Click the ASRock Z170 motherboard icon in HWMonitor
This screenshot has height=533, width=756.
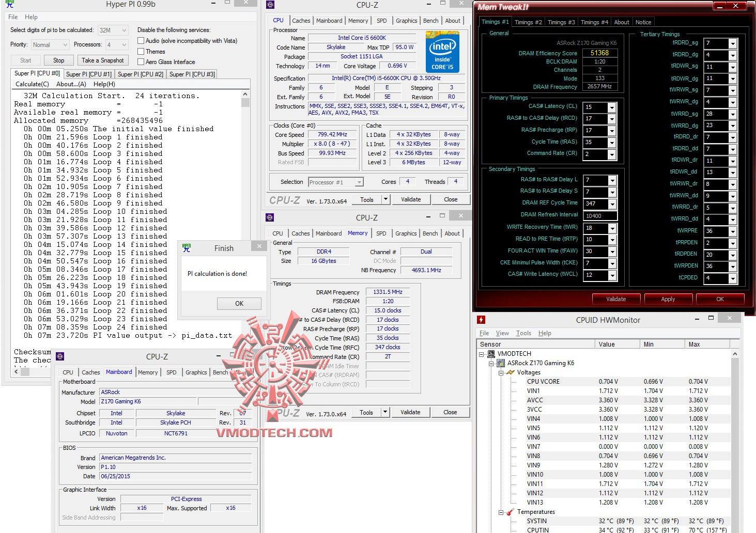point(500,363)
